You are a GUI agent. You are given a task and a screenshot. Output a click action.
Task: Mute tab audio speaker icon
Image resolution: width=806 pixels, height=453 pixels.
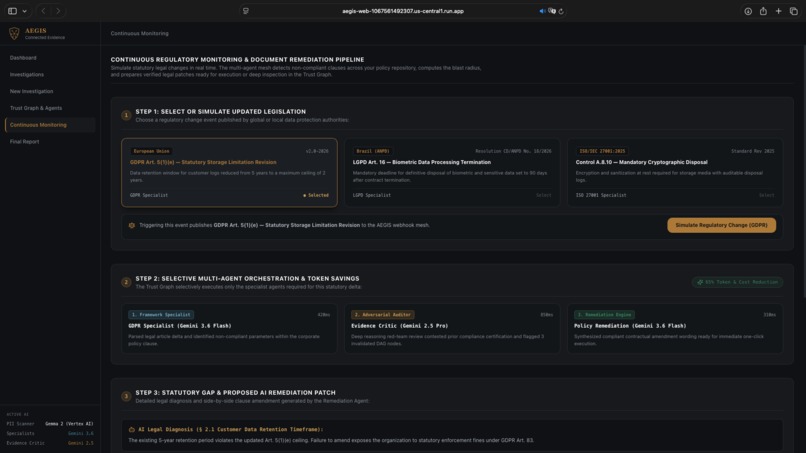pos(542,11)
